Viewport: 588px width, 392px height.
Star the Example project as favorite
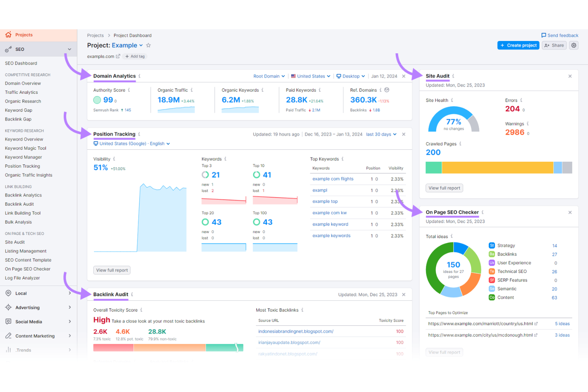[x=149, y=45]
